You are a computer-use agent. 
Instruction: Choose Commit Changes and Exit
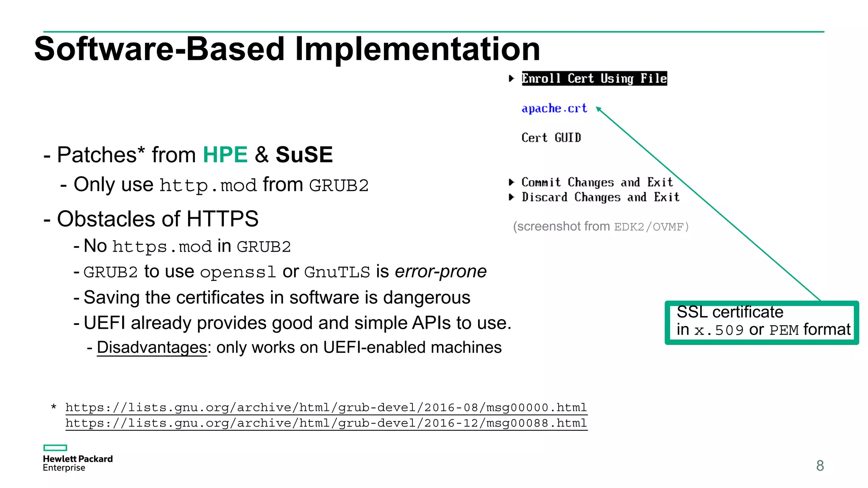597,182
